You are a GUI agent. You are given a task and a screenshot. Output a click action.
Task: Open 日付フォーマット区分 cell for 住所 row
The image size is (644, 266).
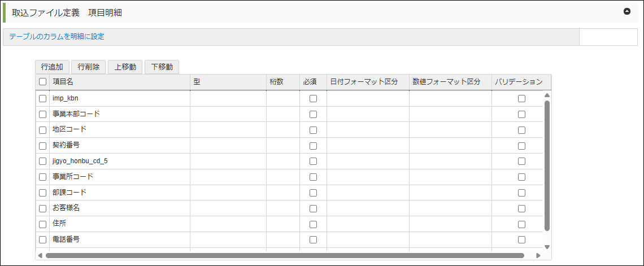367,224
